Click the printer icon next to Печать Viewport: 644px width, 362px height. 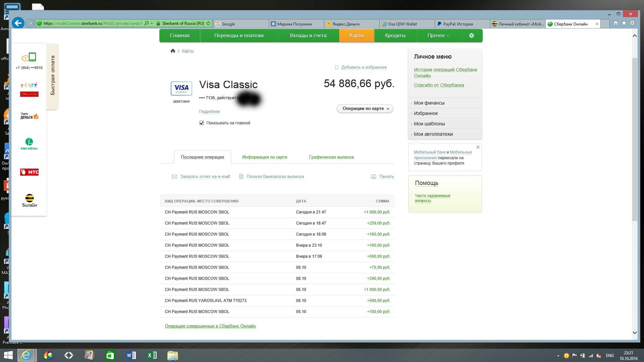pos(374,177)
